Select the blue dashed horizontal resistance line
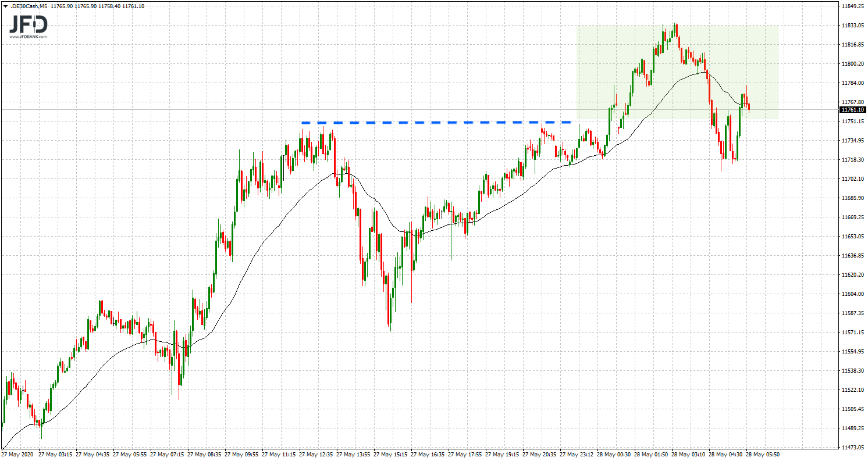 point(436,123)
